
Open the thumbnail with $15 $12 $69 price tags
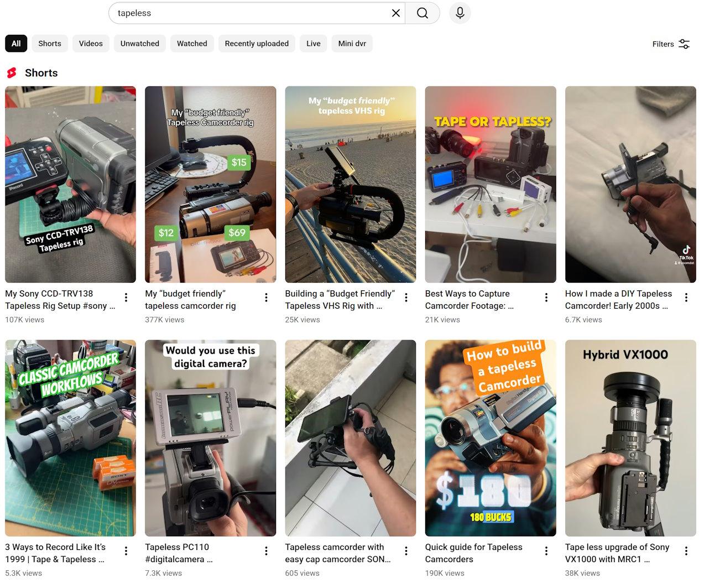pyautogui.click(x=210, y=184)
